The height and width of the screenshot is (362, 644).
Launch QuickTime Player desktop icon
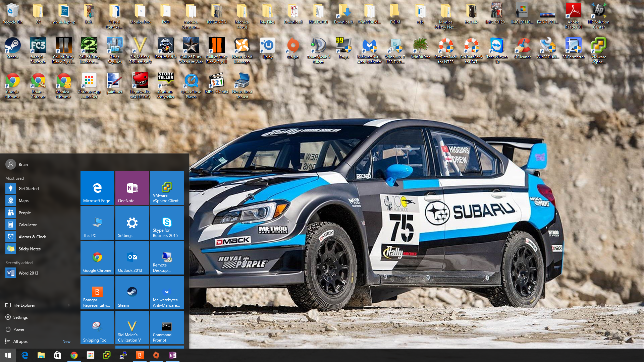(191, 86)
